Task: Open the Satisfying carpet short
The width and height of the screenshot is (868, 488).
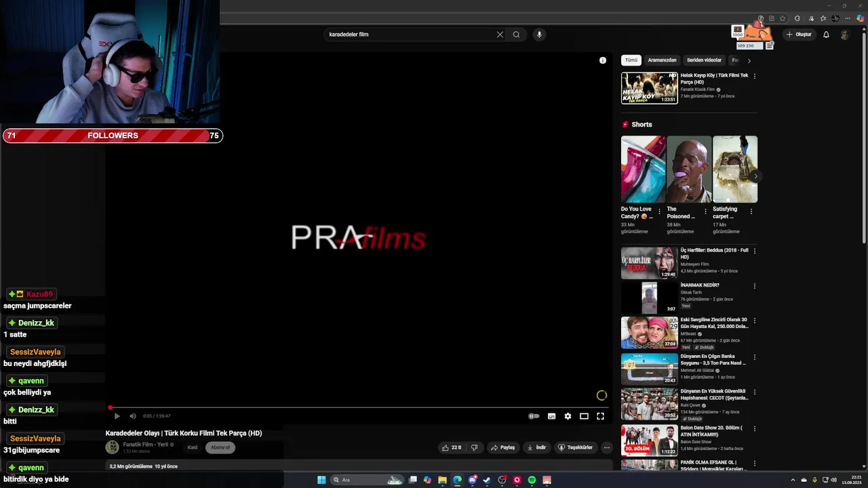Action: pyautogui.click(x=735, y=169)
